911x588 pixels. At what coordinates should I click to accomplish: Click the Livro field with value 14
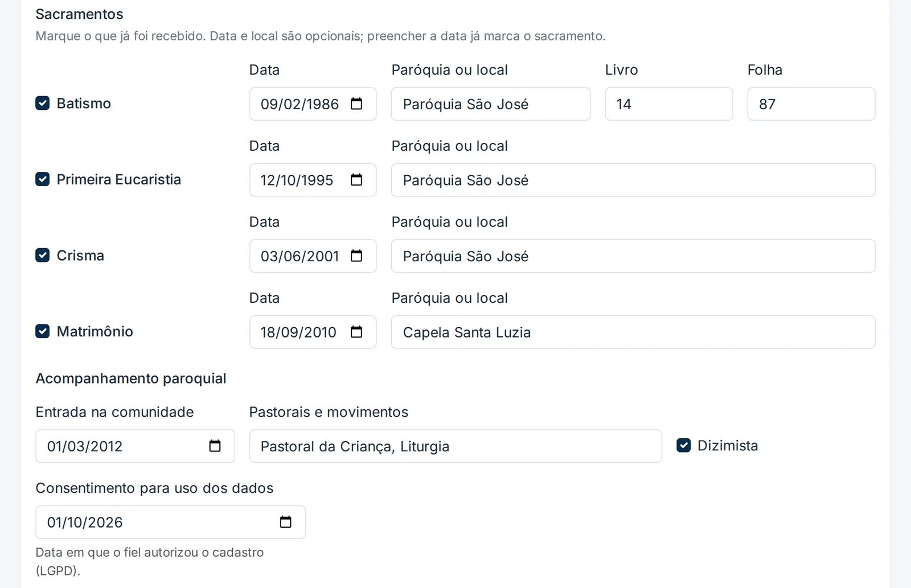click(669, 104)
